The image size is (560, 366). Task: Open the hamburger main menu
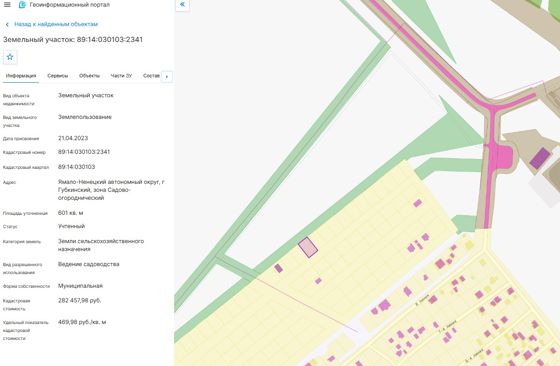point(7,5)
